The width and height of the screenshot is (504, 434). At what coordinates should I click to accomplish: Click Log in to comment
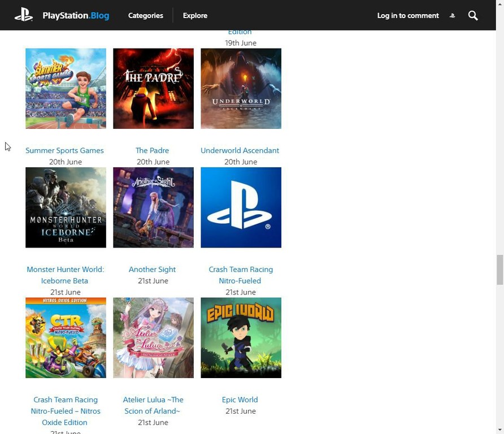(x=408, y=15)
